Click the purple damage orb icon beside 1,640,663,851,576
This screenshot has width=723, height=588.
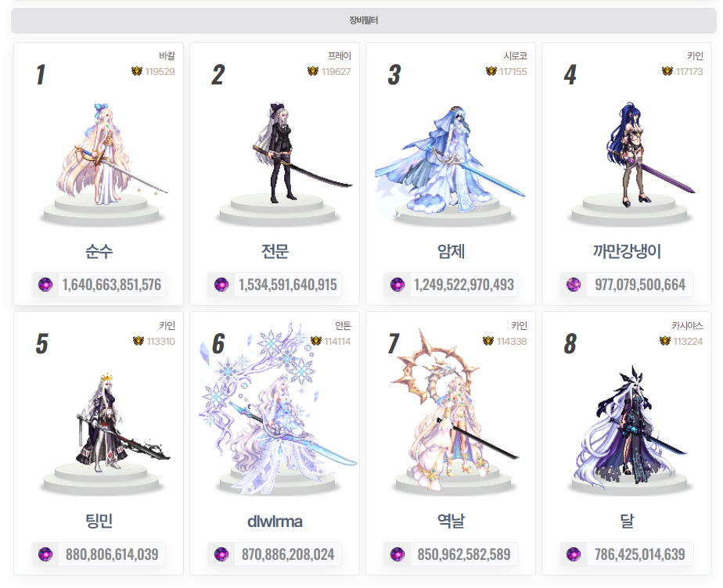tap(45, 285)
